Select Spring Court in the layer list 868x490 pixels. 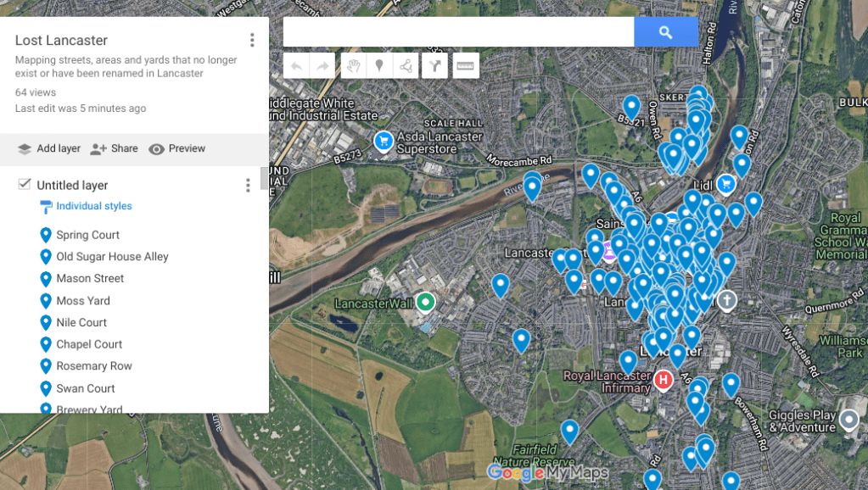[x=87, y=235]
